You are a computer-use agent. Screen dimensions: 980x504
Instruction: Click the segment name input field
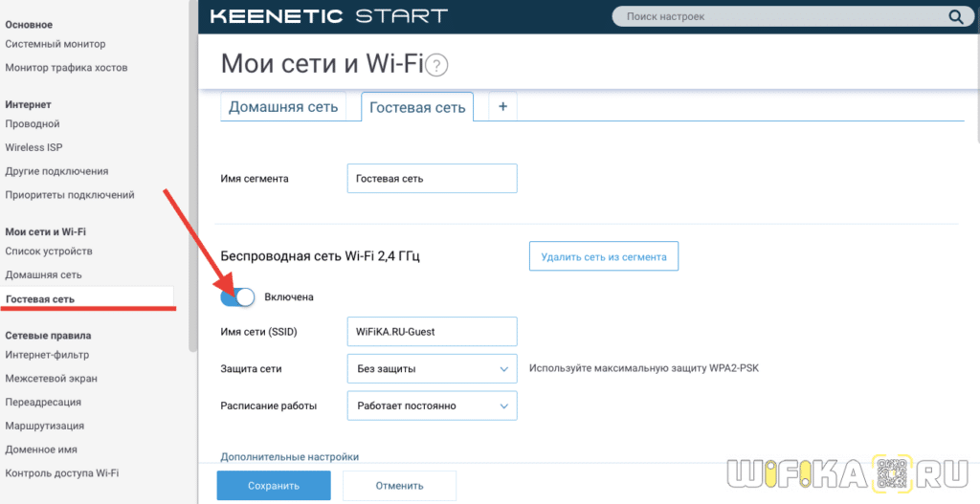click(x=432, y=178)
